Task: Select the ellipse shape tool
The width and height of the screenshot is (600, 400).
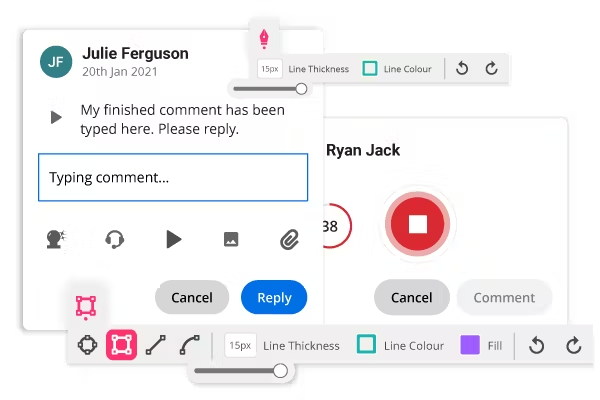Action: (88, 345)
